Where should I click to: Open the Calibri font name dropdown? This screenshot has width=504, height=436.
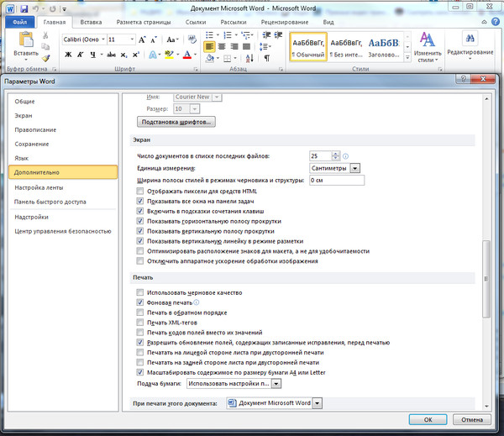point(103,39)
